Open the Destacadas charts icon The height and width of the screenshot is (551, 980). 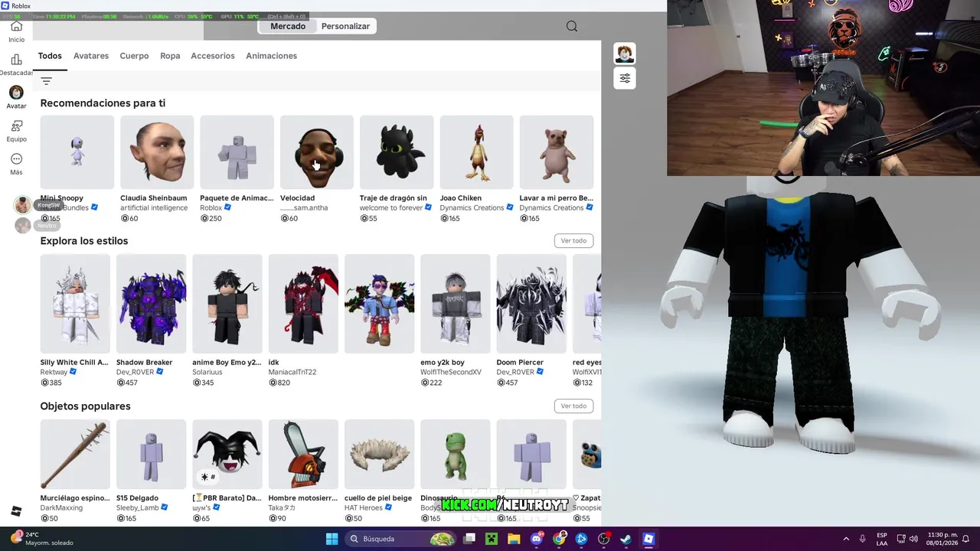(16, 60)
